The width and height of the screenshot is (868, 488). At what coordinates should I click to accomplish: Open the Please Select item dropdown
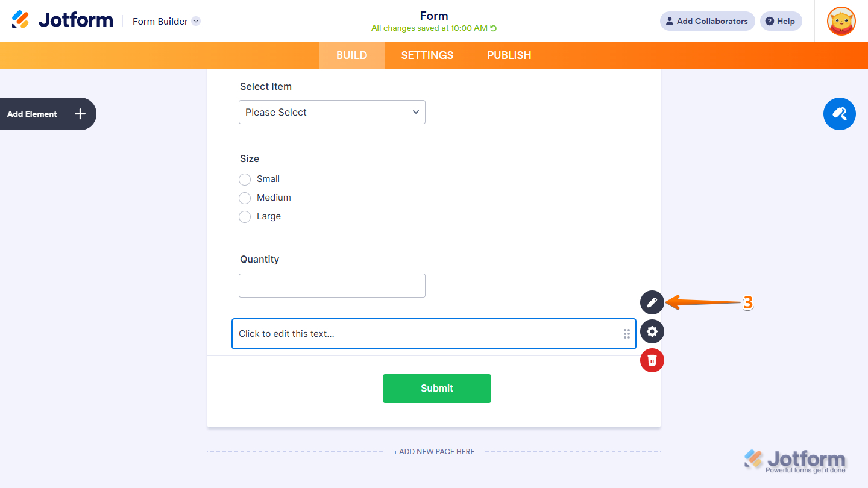[332, 112]
